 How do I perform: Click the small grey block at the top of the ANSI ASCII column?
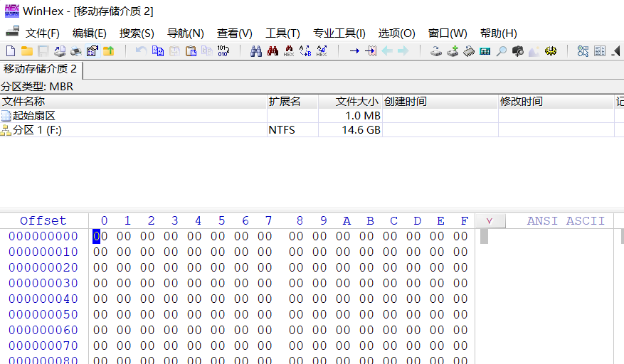coord(484,237)
